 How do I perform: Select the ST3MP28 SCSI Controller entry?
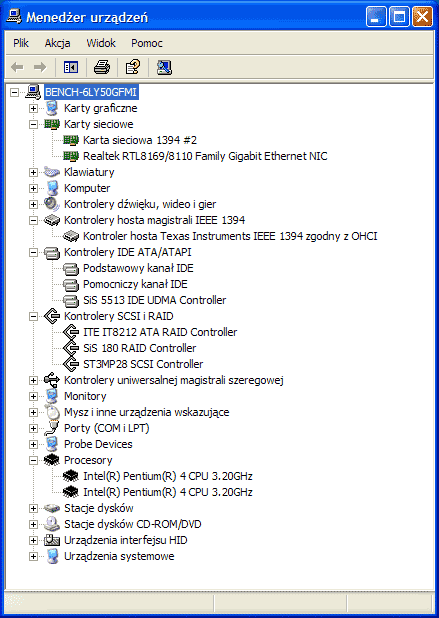coord(143,364)
